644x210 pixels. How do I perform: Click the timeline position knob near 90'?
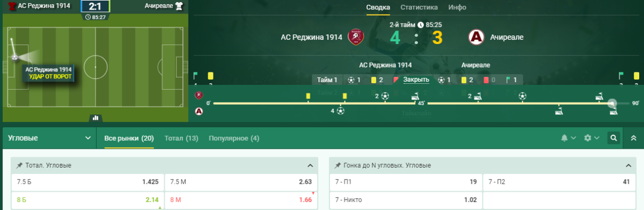612,103
